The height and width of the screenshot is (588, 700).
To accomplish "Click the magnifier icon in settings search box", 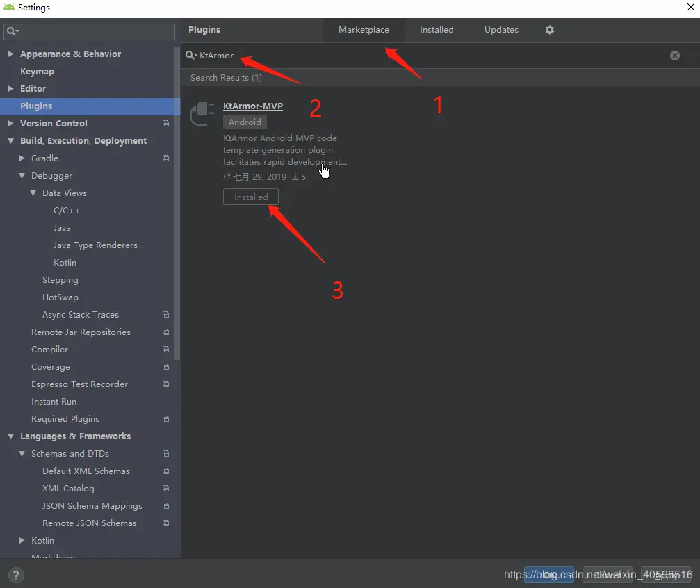I will tap(12, 31).
